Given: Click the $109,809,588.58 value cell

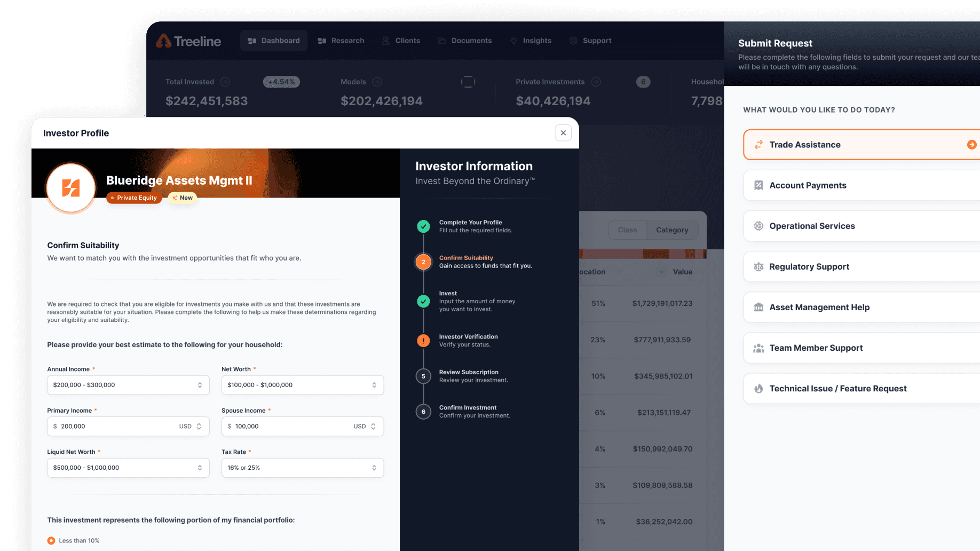Looking at the screenshot, I should click(662, 485).
